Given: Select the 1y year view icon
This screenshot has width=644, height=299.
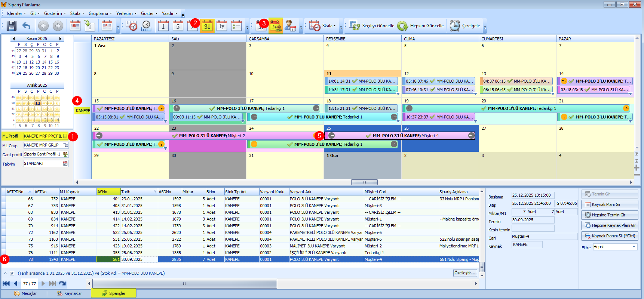Looking at the screenshot, I should click(x=222, y=26).
